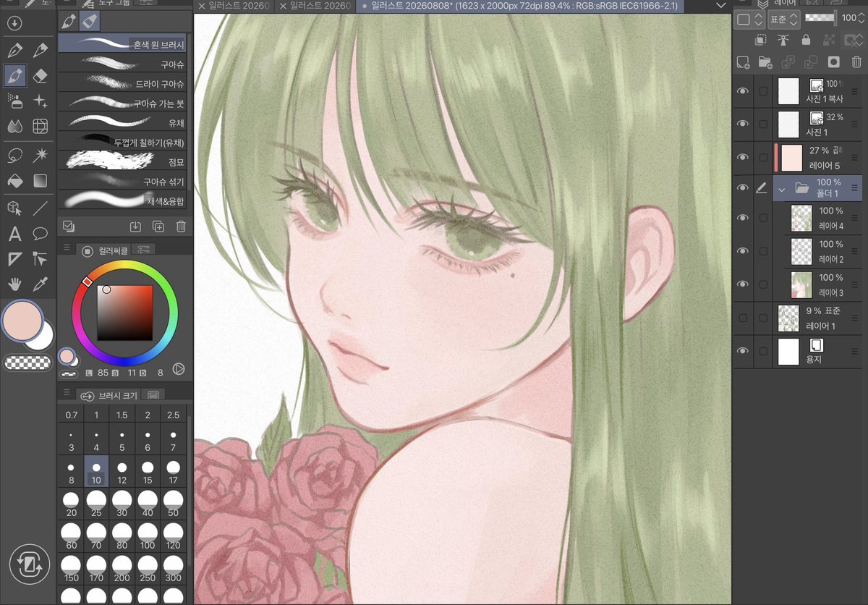Viewport: 868px width, 605px height.
Task: Select the Text tool
Action: (x=14, y=234)
